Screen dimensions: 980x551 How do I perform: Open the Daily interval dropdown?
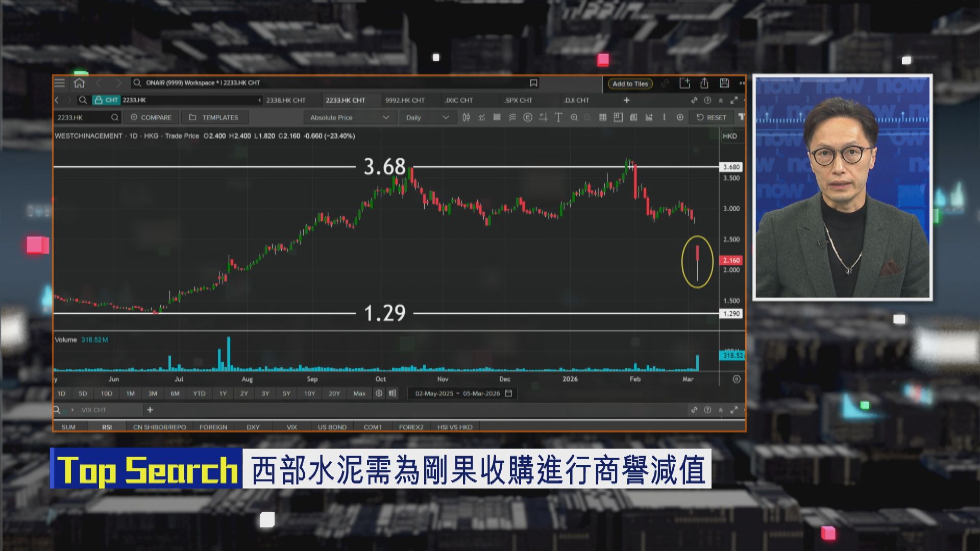(x=427, y=117)
